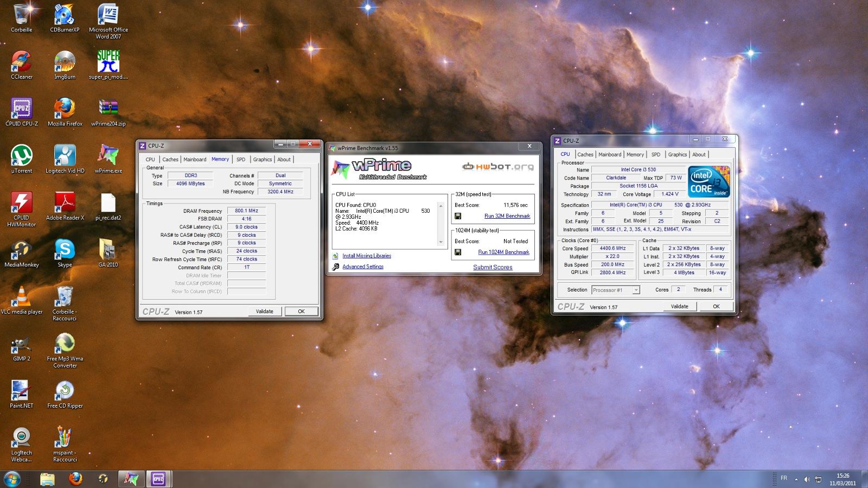
Task: Click Validate in the Memory CPU-Z window
Action: coord(265,312)
